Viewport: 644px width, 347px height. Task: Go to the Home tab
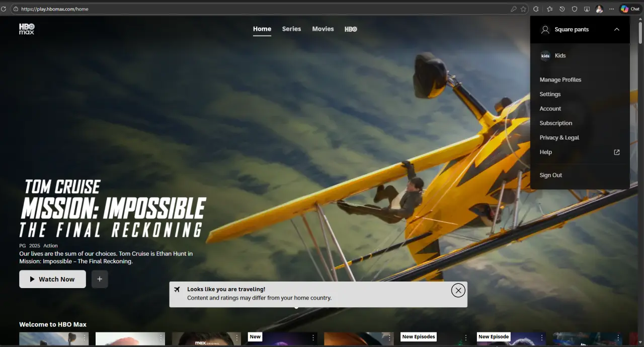click(262, 29)
